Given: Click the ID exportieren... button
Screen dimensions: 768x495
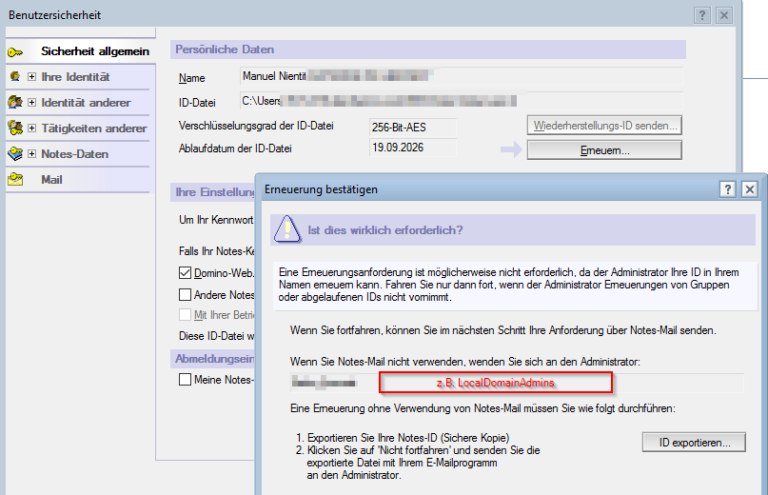Looking at the screenshot, I should tap(694, 442).
